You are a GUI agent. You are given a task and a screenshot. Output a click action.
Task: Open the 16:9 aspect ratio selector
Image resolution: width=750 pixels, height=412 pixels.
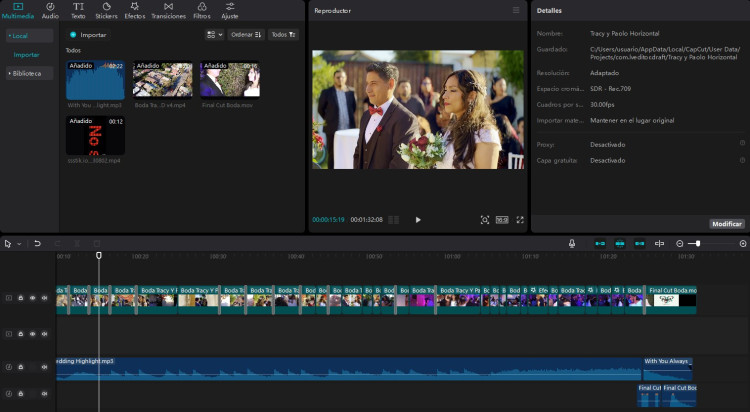[502, 220]
